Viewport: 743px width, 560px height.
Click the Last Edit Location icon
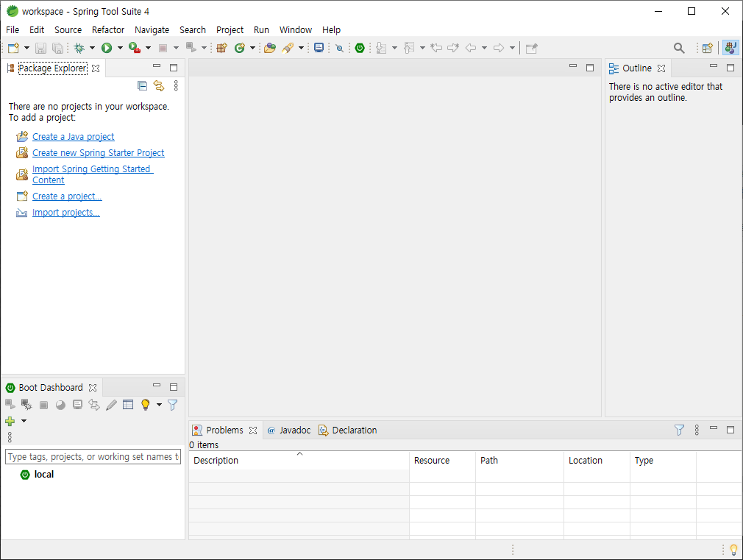pos(436,48)
